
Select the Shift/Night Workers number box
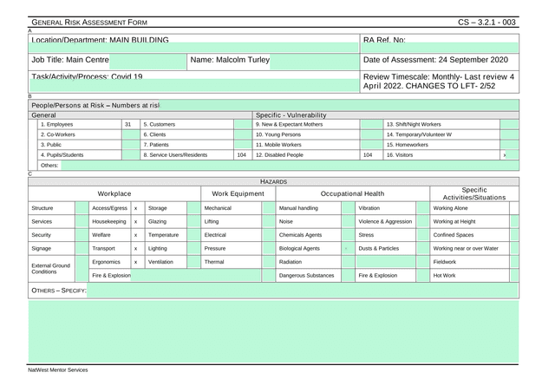(509, 124)
